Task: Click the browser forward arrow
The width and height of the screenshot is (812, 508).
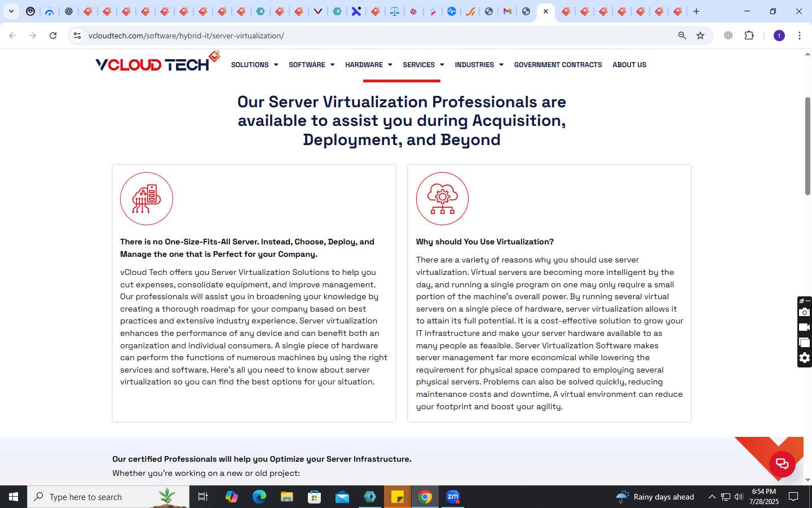Action: pyautogui.click(x=33, y=36)
